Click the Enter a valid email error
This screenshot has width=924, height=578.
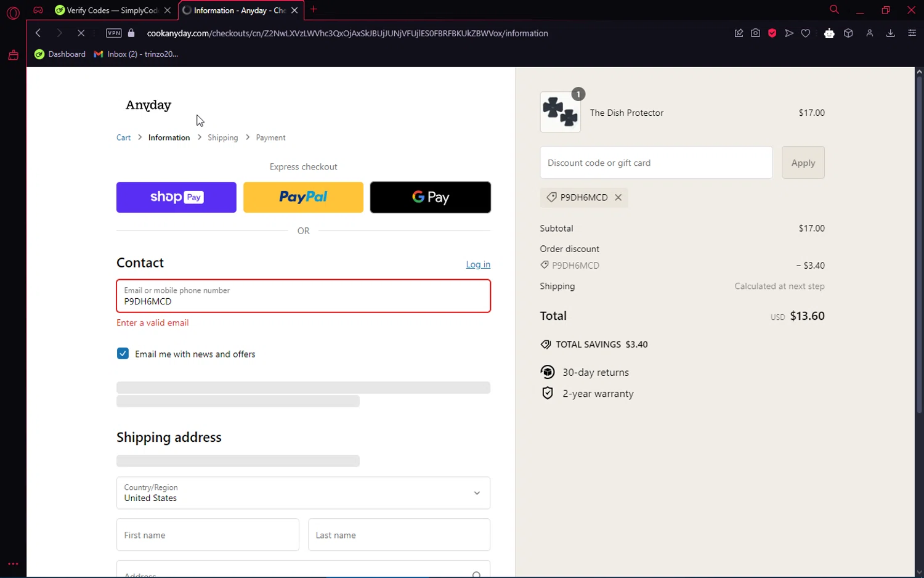[x=153, y=323]
